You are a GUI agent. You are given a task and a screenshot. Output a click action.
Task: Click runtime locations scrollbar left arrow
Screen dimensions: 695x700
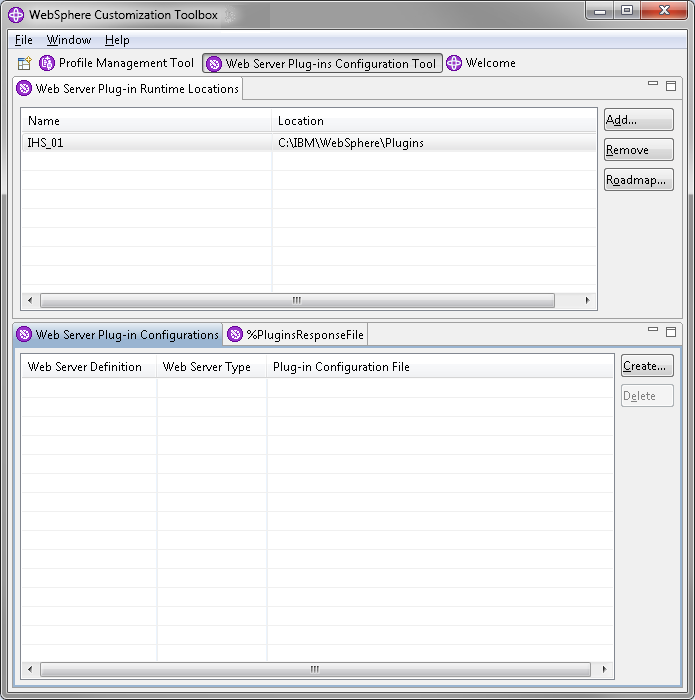click(x=30, y=300)
